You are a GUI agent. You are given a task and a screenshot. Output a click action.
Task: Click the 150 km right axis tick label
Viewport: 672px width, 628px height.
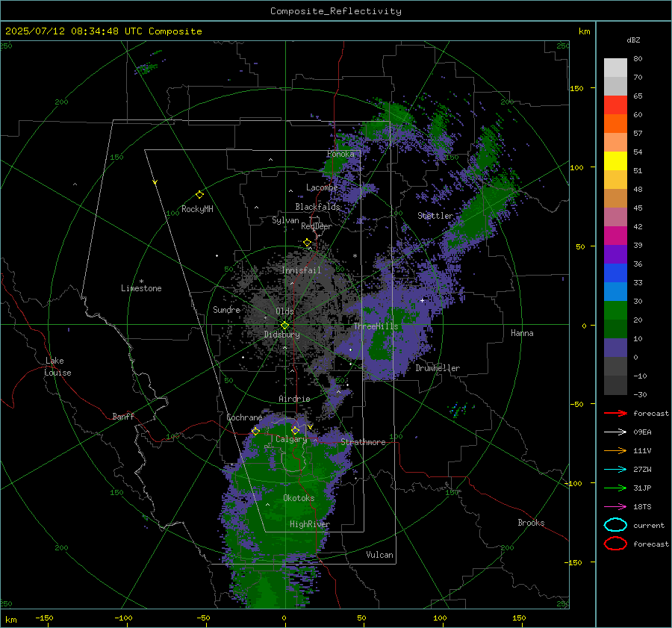(x=577, y=88)
